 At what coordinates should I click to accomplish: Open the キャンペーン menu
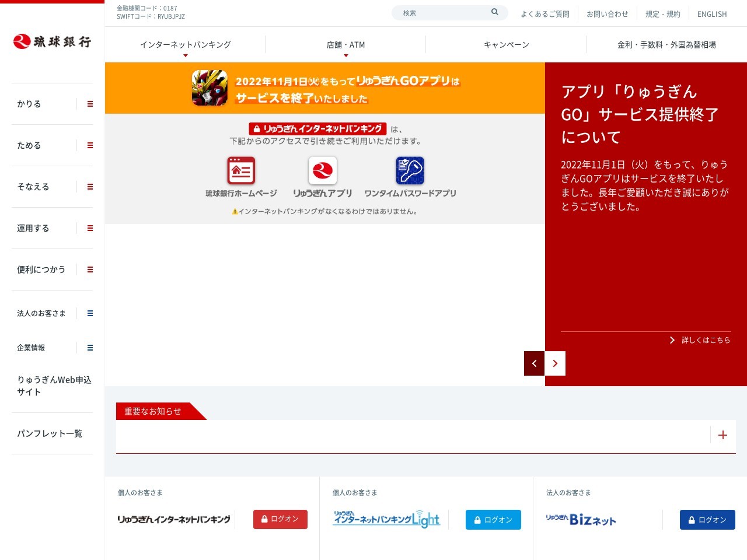[506, 45]
